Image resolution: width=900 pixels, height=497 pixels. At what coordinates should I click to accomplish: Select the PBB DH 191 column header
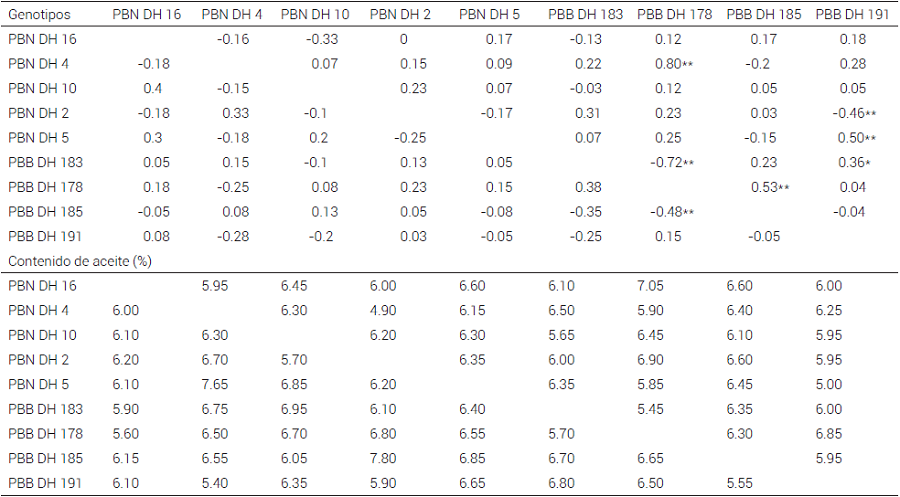[x=851, y=15]
